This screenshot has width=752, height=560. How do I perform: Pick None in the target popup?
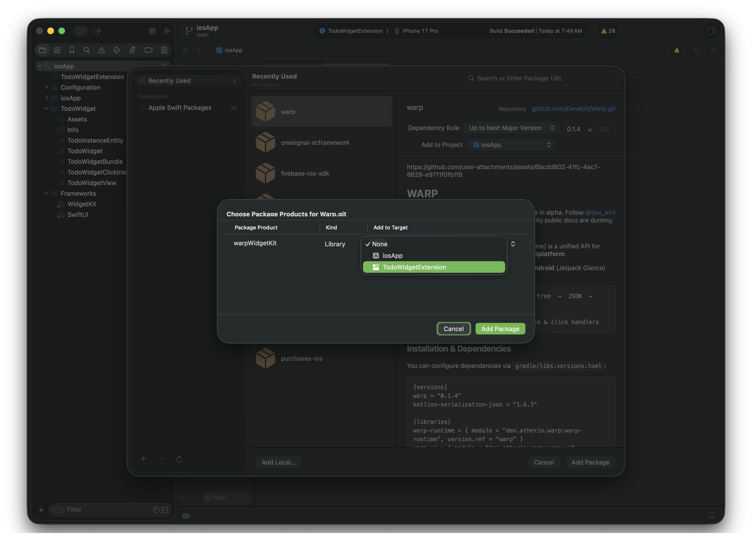point(434,244)
